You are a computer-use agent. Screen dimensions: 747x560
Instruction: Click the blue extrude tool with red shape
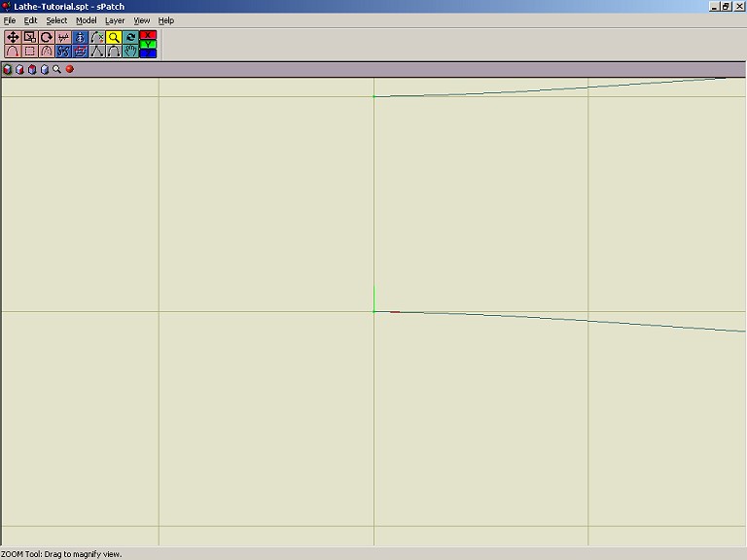click(x=80, y=51)
